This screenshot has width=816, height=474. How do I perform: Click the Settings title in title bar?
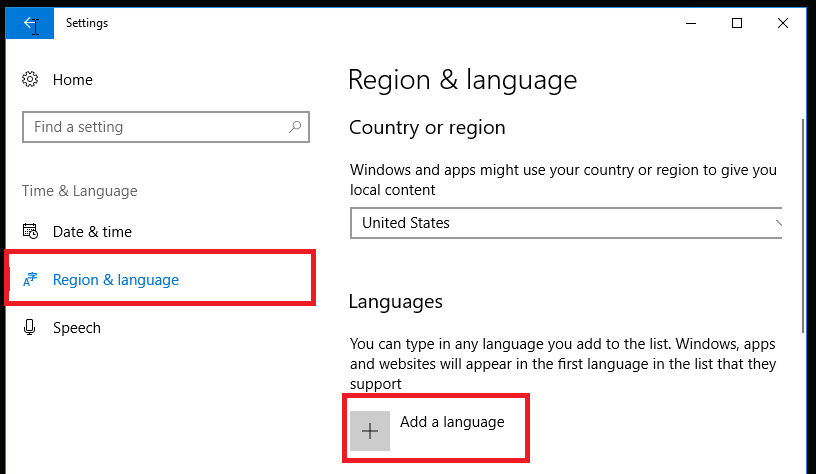[x=87, y=23]
